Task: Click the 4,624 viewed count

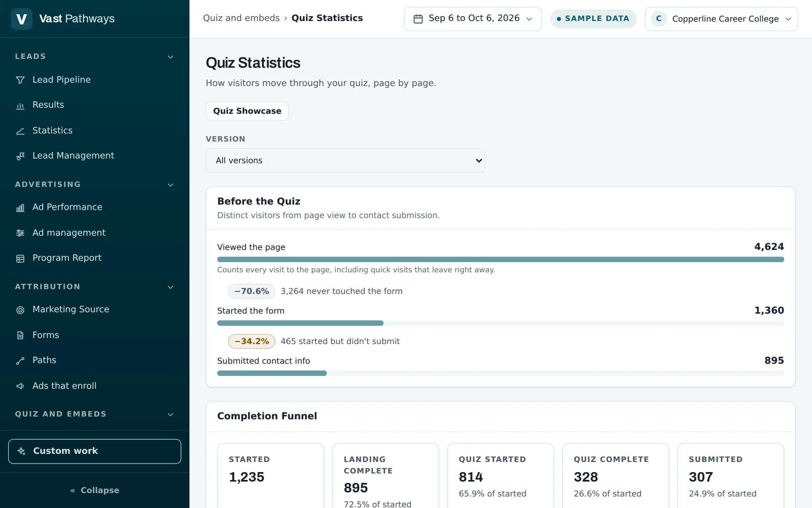Action: click(769, 247)
